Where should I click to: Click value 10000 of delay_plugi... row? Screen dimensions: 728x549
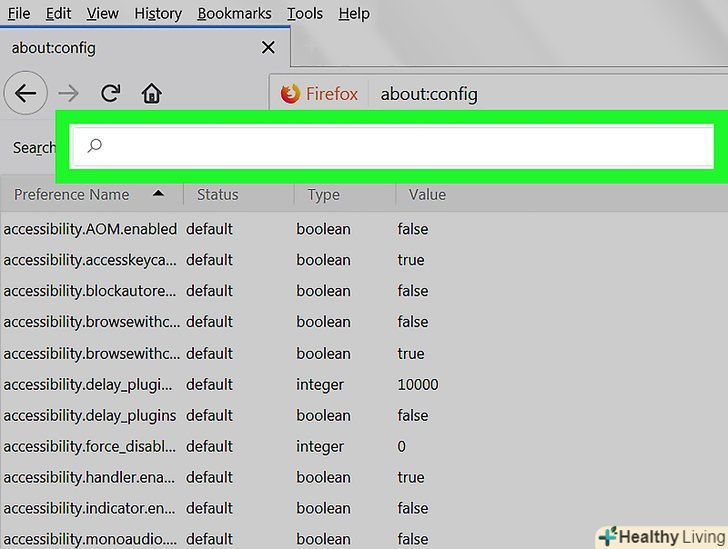point(418,385)
